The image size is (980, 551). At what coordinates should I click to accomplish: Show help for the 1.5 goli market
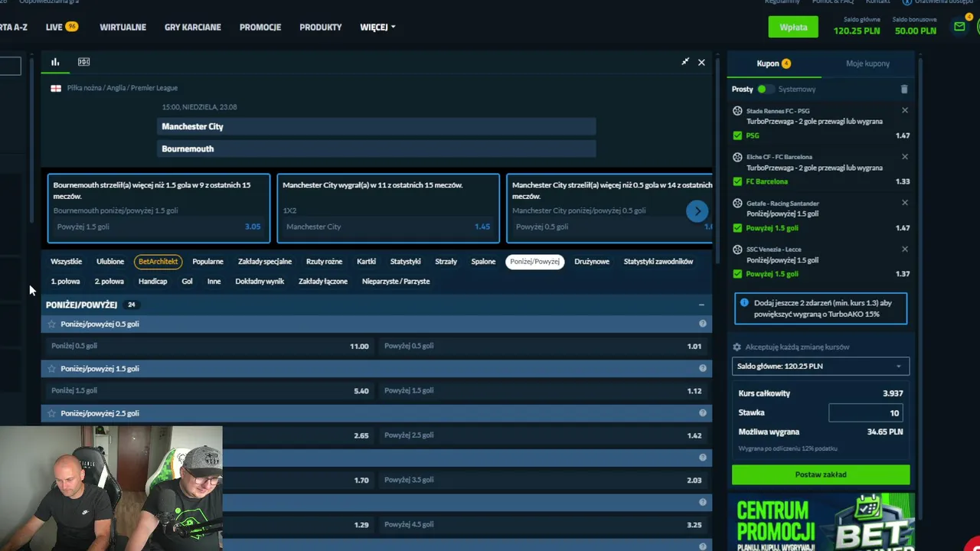702,368
